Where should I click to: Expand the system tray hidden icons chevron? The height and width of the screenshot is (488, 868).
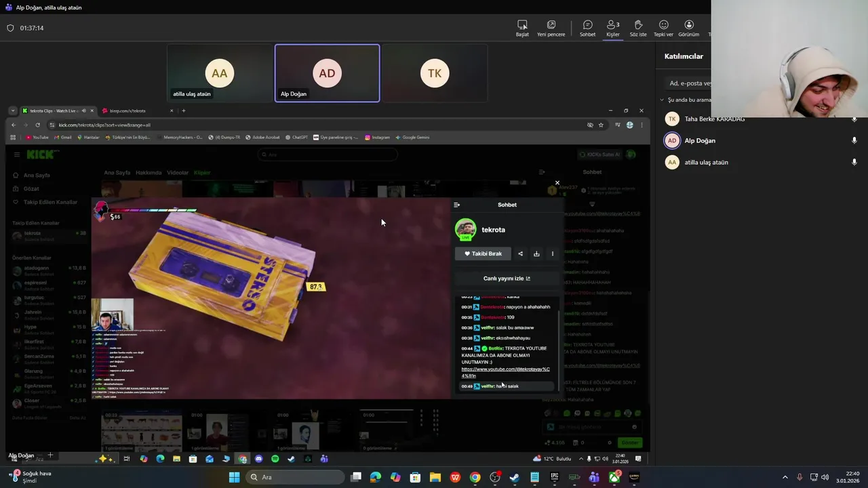click(785, 477)
